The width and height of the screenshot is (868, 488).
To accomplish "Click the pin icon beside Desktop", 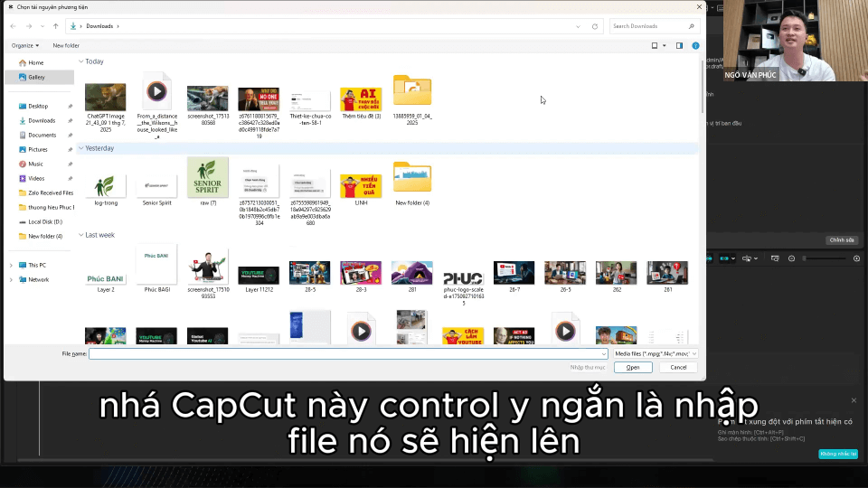I will (x=70, y=107).
